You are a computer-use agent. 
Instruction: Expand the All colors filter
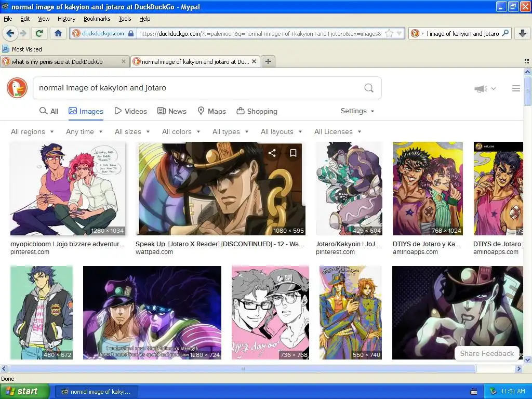pos(181,131)
